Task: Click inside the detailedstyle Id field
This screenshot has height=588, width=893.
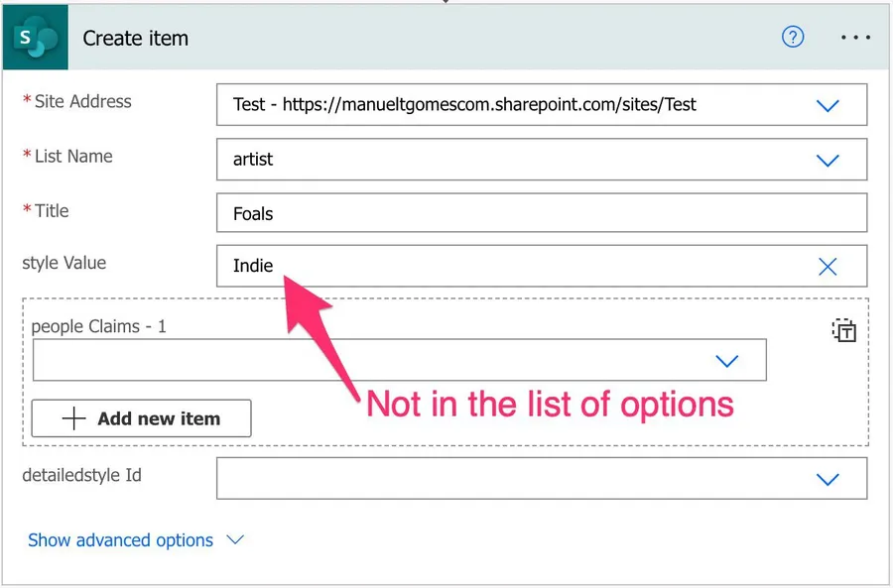Action: click(506, 479)
